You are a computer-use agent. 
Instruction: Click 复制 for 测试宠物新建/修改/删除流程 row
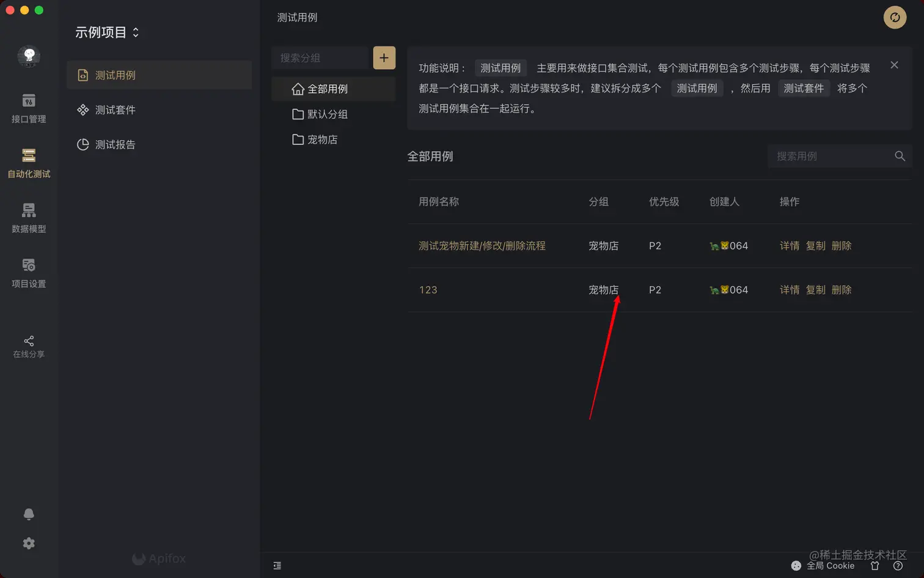tap(815, 246)
